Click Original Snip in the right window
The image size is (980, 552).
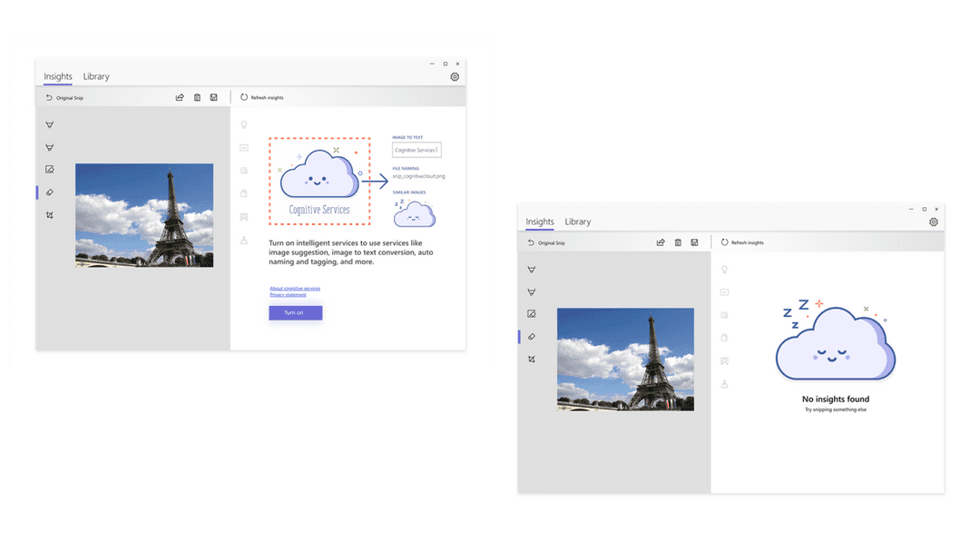pyautogui.click(x=546, y=243)
